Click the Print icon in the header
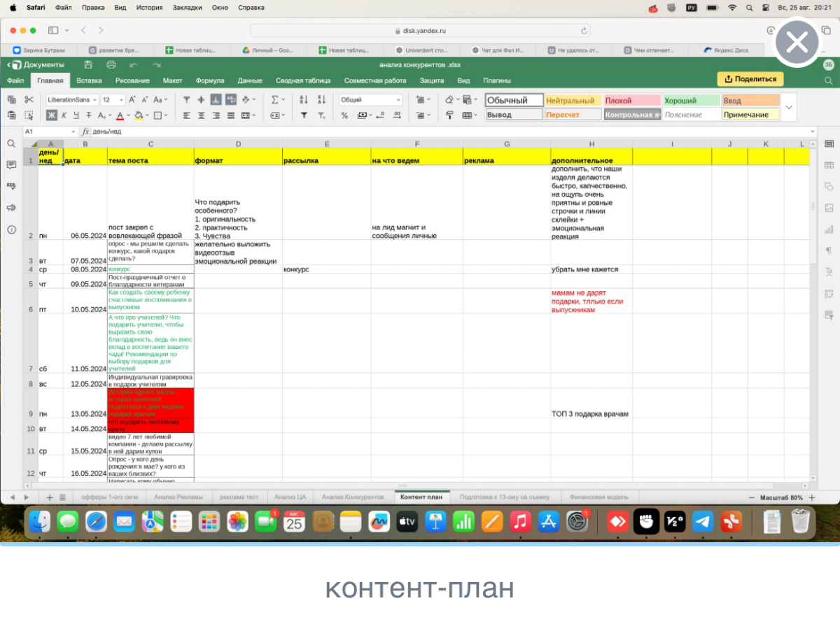This screenshot has height=631, width=840. (x=111, y=64)
